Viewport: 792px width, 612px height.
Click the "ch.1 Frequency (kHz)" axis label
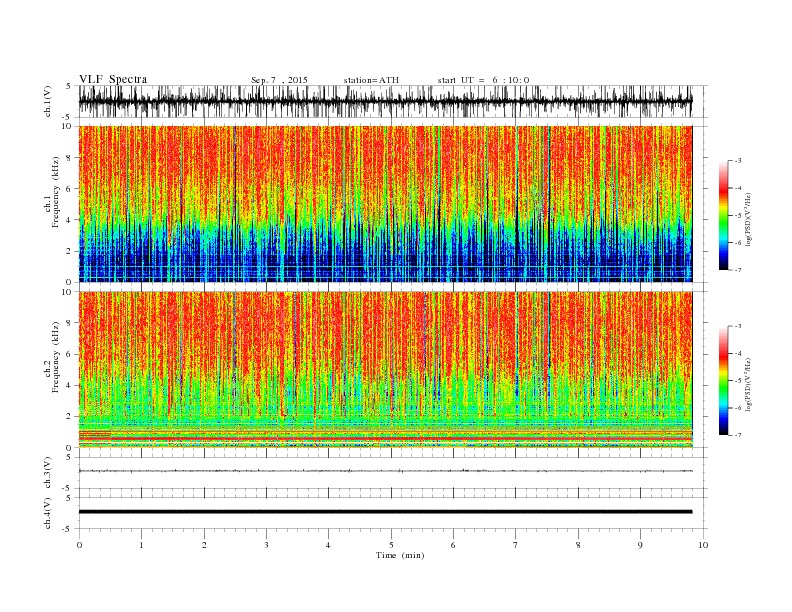[52, 192]
